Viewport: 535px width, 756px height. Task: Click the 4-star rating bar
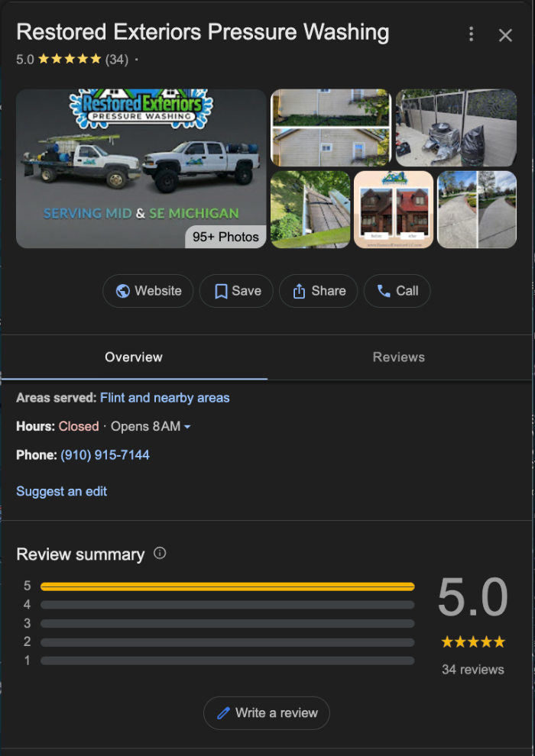(x=228, y=605)
